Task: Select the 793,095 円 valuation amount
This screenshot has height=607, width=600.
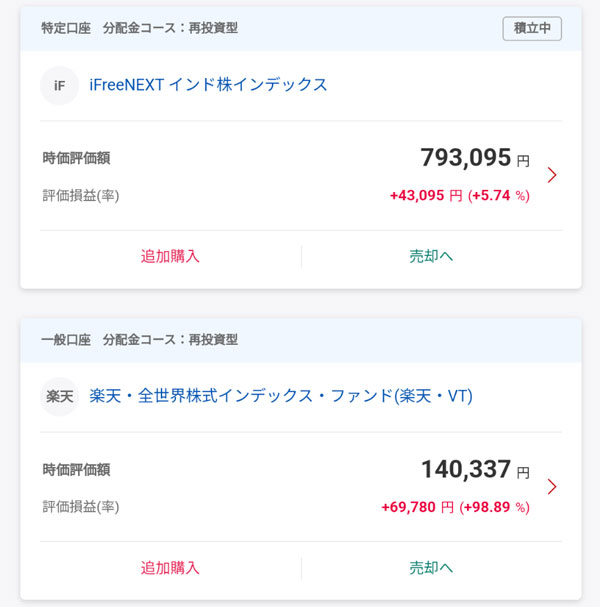Action: (475, 157)
